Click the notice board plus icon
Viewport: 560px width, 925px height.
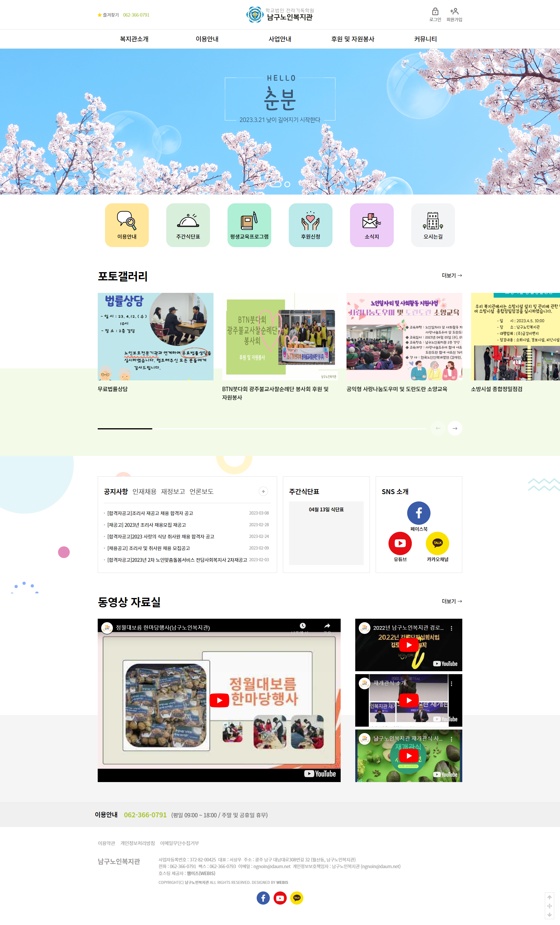263,492
